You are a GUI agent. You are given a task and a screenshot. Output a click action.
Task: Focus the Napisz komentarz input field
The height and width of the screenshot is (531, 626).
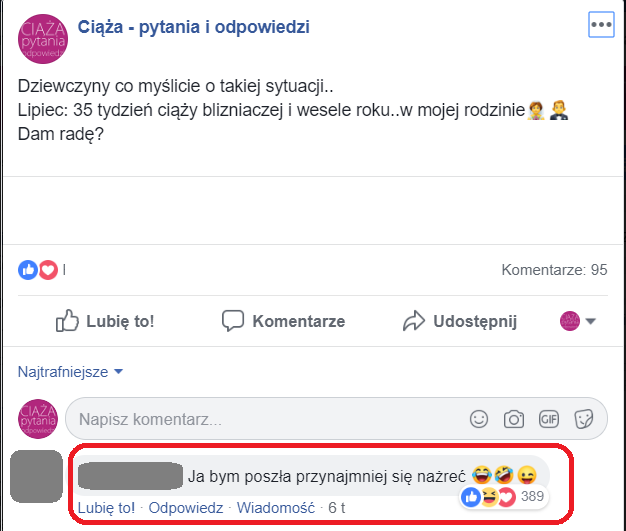[336, 419]
